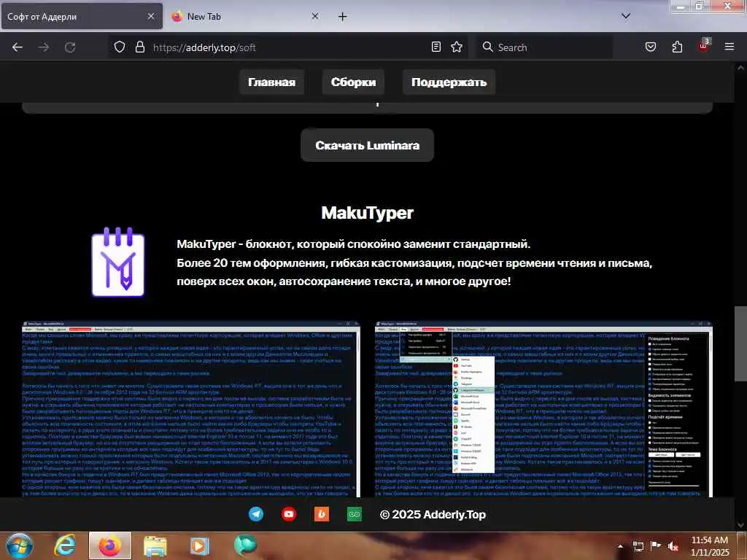List all tabs dropdown
The image size is (747, 560).
626,16
